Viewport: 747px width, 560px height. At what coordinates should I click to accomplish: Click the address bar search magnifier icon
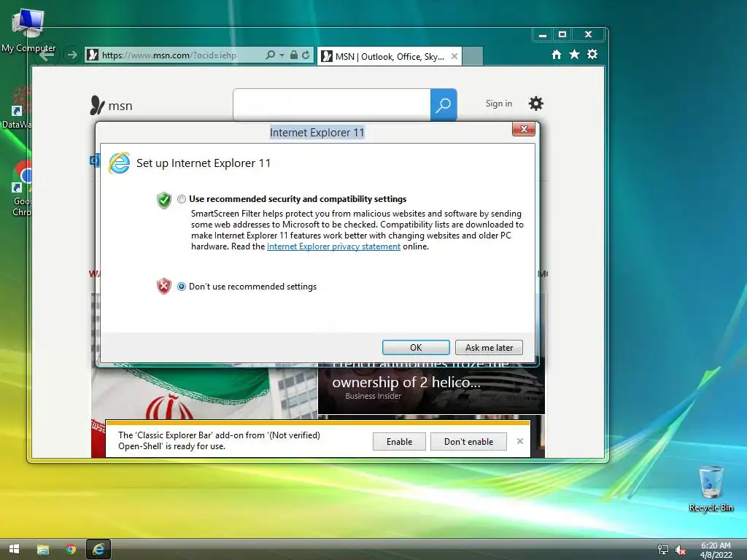click(x=270, y=55)
